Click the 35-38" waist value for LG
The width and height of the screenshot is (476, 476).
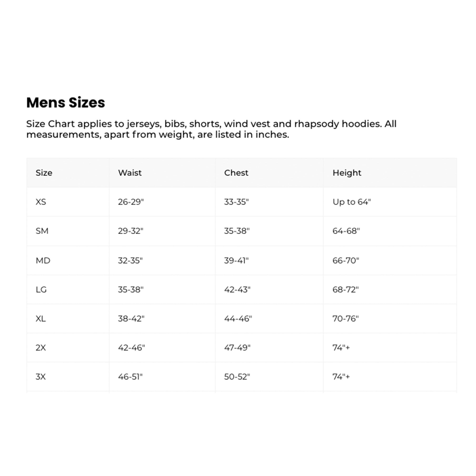click(x=131, y=289)
